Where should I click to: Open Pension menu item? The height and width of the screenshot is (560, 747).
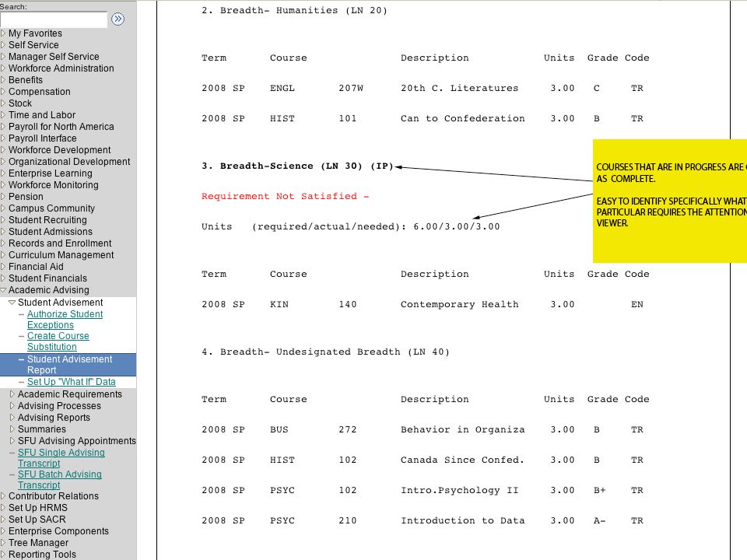pyautogui.click(x=26, y=197)
